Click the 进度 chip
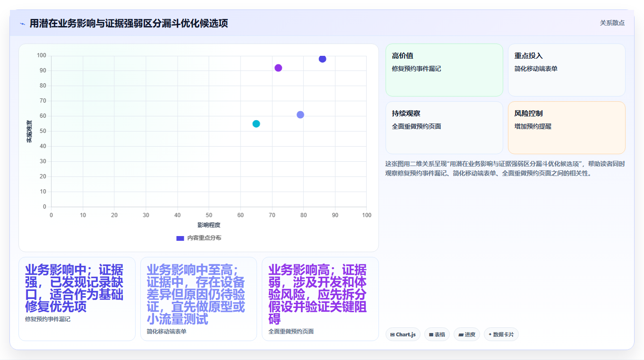 [467, 334]
